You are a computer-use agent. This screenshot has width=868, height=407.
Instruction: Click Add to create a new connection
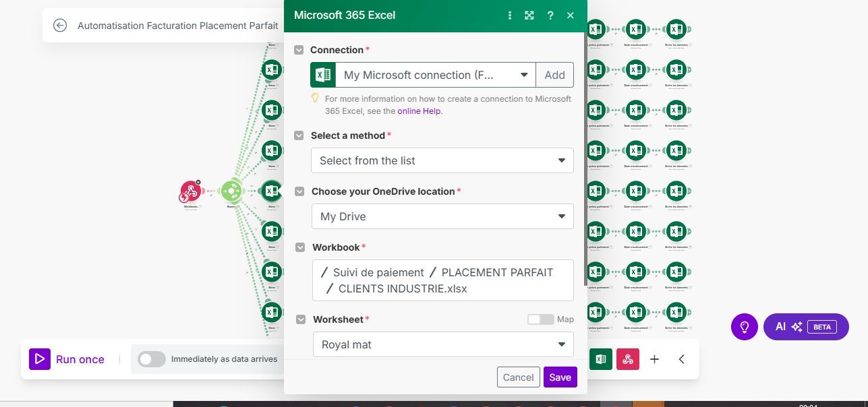pyautogui.click(x=554, y=75)
